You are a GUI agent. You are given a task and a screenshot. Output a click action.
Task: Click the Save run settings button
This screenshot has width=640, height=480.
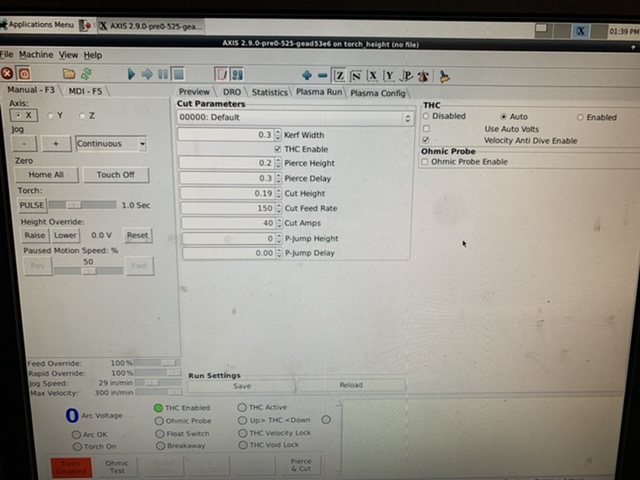tap(242, 385)
